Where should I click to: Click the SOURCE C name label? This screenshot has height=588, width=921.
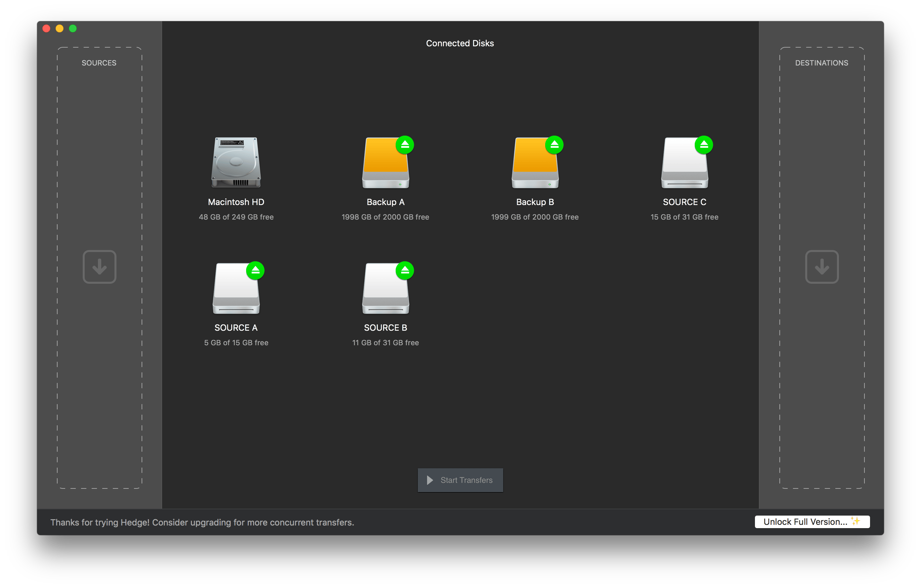[x=685, y=202]
